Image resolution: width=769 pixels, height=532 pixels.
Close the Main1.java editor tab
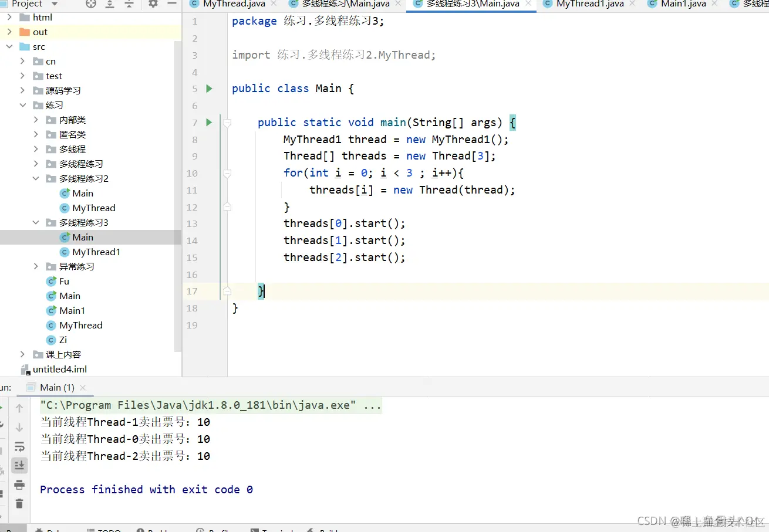(x=714, y=4)
